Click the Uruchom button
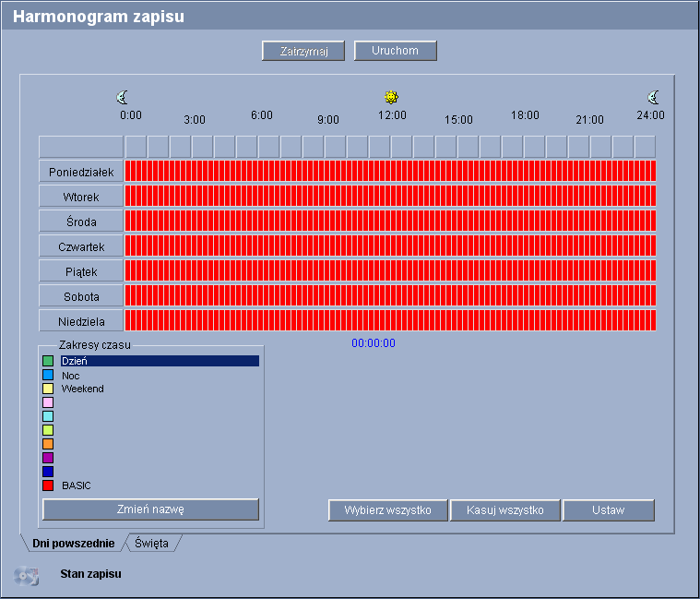700x599 pixels. 395,51
